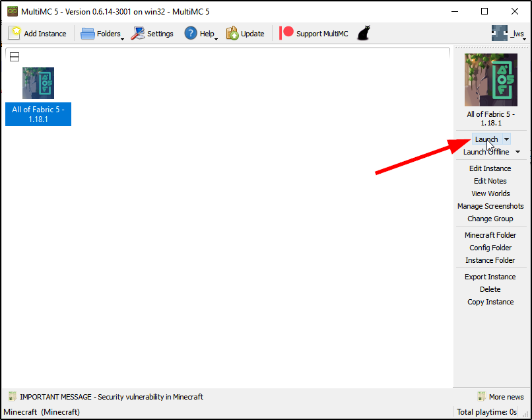Minimize the MultiMC window
The image size is (532, 420).
point(455,11)
